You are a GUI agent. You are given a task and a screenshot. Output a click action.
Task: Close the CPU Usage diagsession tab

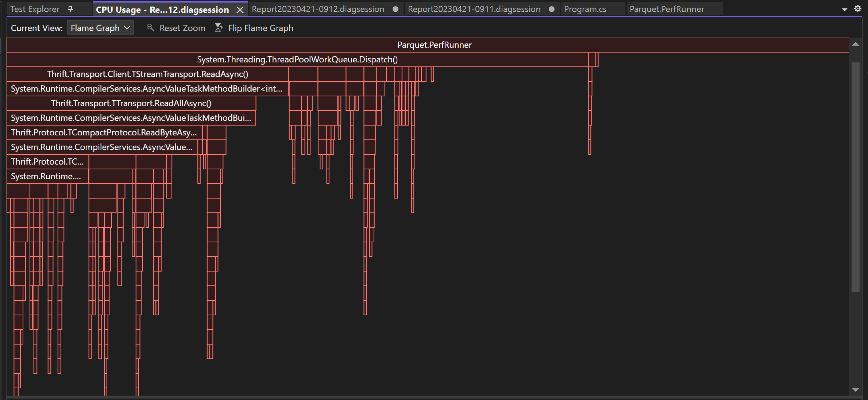(240, 10)
